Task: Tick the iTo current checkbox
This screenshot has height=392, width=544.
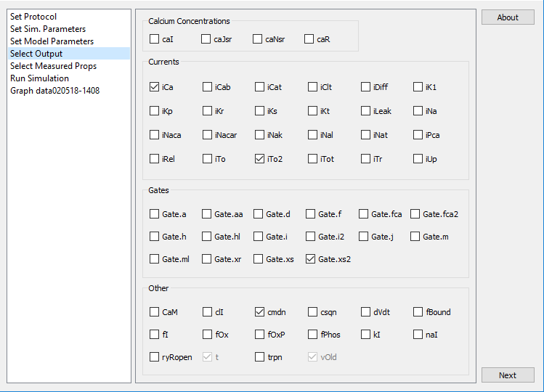Action: click(x=207, y=158)
